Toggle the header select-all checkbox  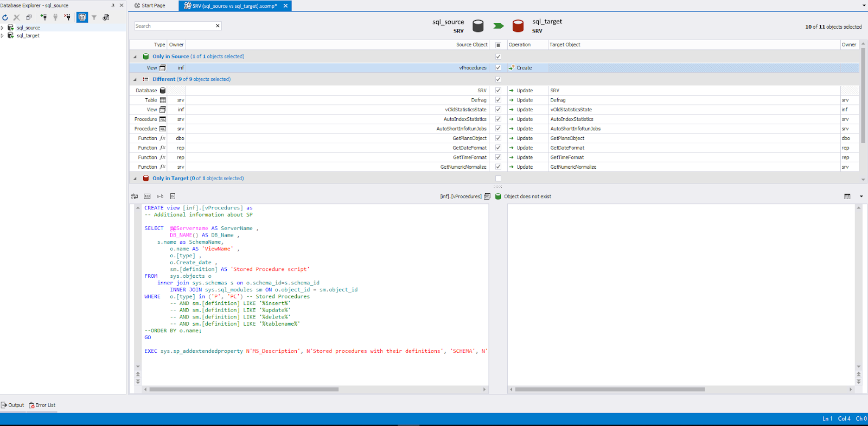[498, 45]
